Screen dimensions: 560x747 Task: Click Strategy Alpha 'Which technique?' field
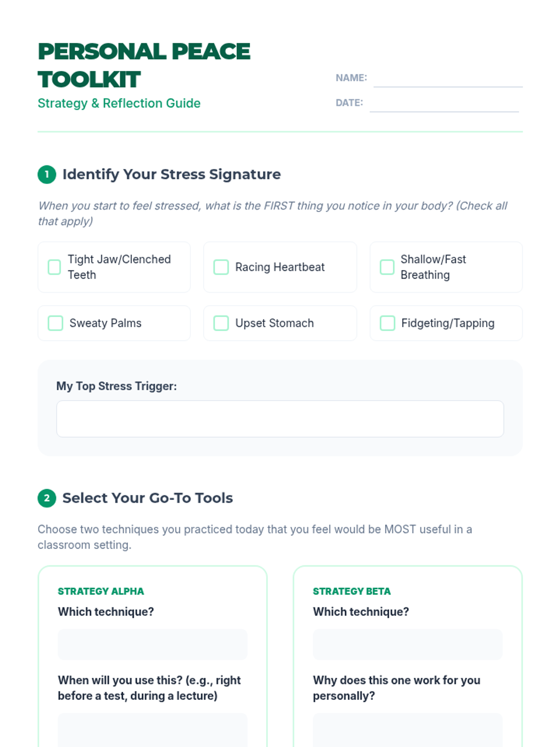pyautogui.click(x=152, y=644)
